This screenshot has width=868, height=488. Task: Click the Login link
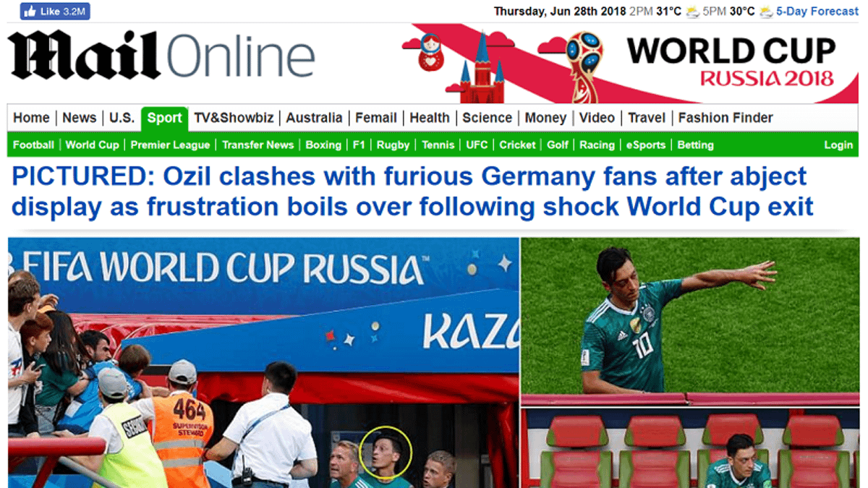point(838,145)
